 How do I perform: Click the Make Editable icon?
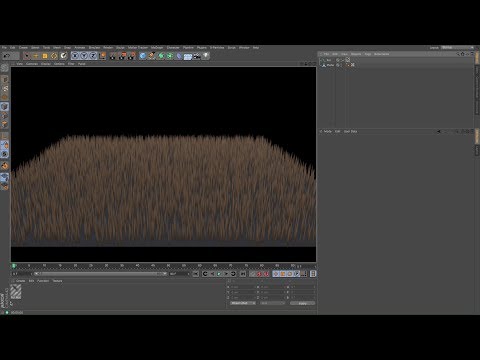(5, 68)
